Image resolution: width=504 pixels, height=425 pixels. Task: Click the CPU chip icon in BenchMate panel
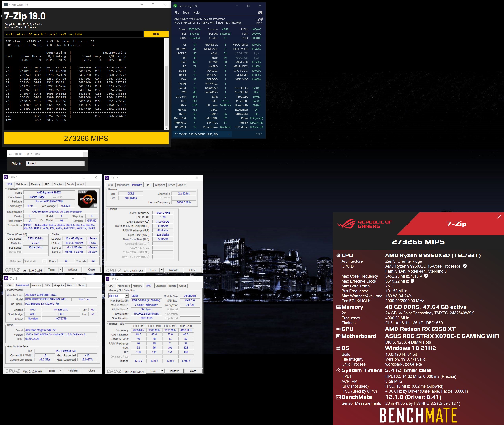point(338,255)
